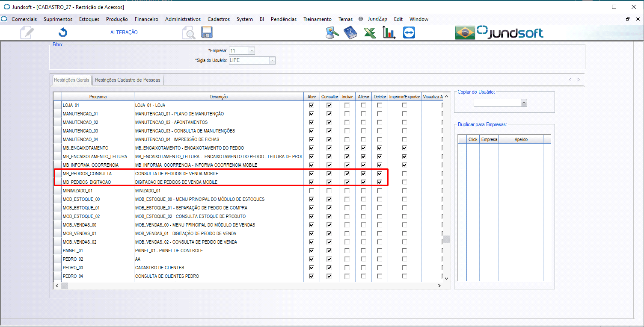
Task: Toggle Imprimir/Exportar checkbox for MB_INFORMA_OCORRENCIA row
Action: click(x=404, y=165)
